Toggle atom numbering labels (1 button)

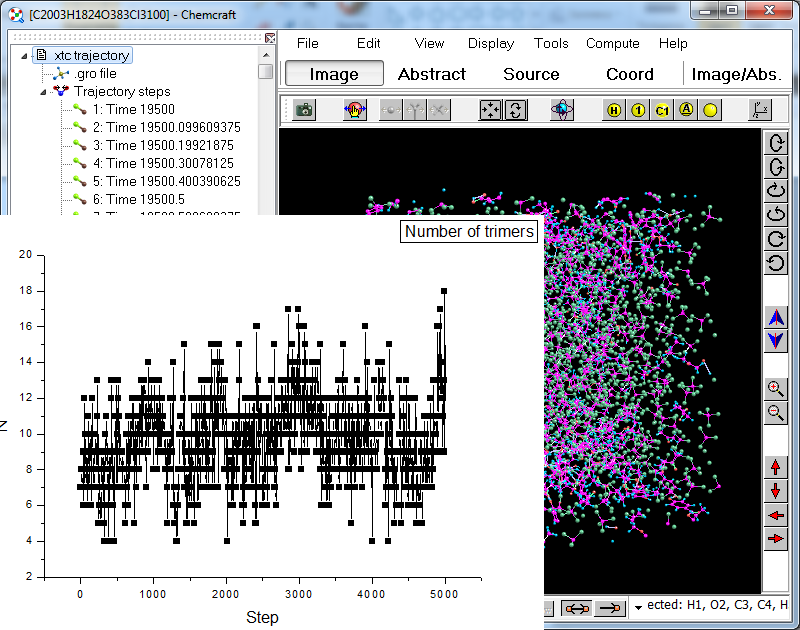click(x=639, y=110)
